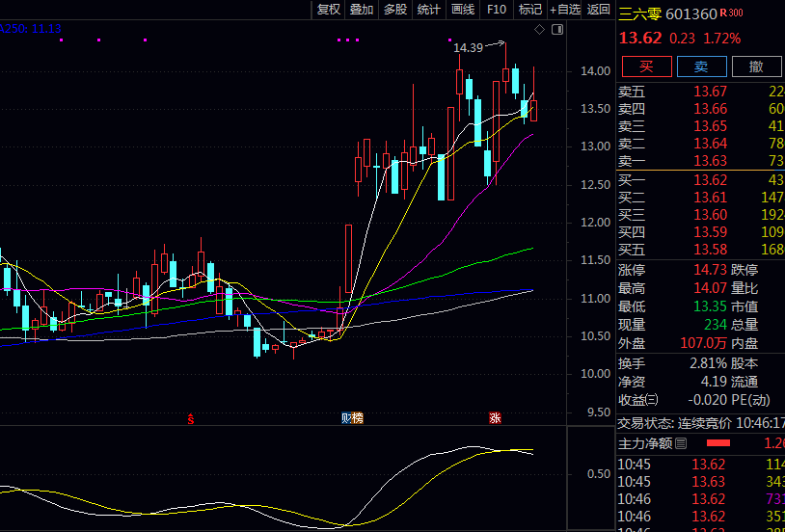Add stock via +自选 button
The image size is (785, 532).
565,10
